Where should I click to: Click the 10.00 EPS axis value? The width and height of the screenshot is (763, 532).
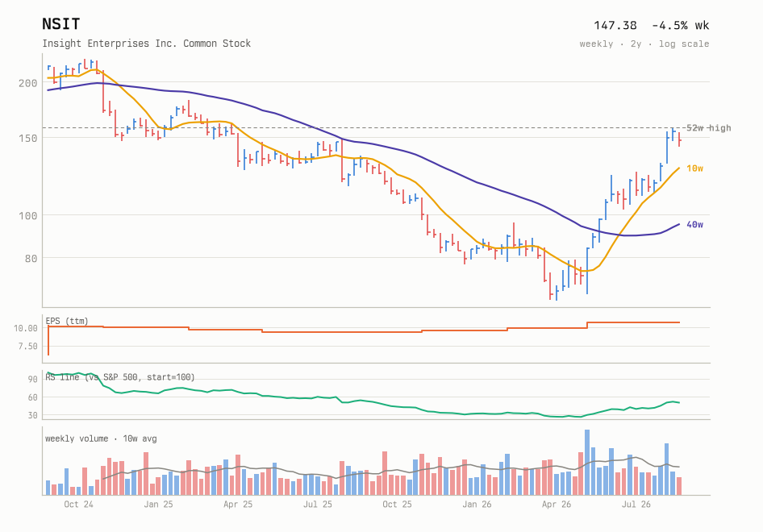(x=25, y=328)
